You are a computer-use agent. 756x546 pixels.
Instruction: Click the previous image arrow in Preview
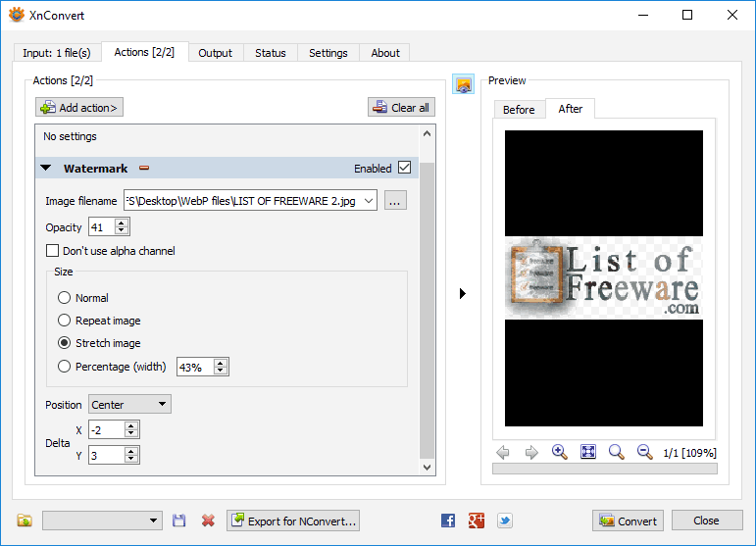(x=503, y=453)
